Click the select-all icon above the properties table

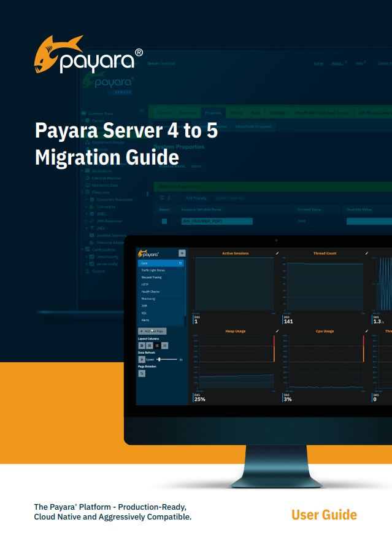(x=162, y=198)
